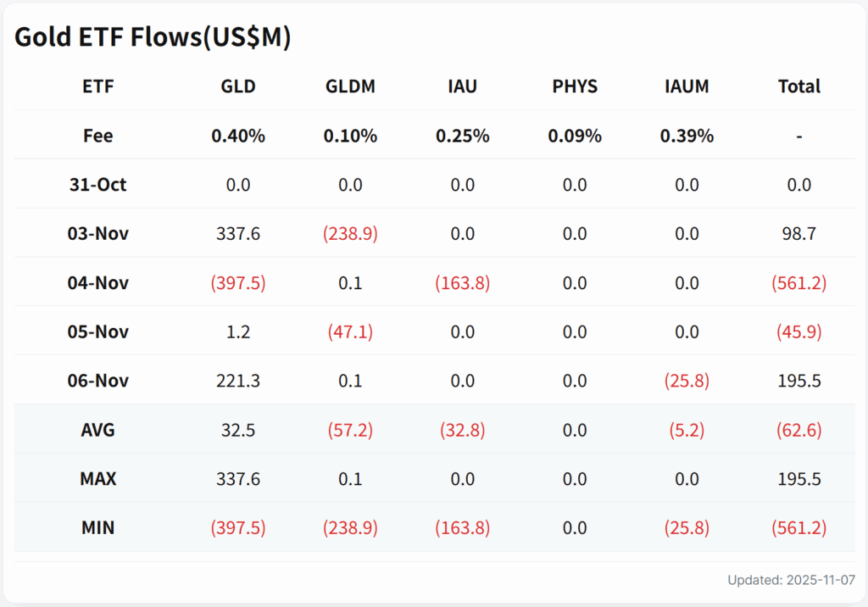Click the IAUM column header
The height and width of the screenshot is (607, 868).
tap(687, 86)
